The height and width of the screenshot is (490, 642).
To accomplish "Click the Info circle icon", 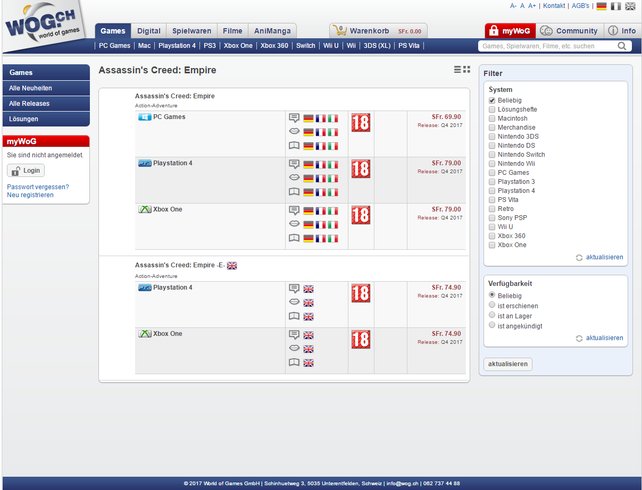I will click(x=613, y=31).
